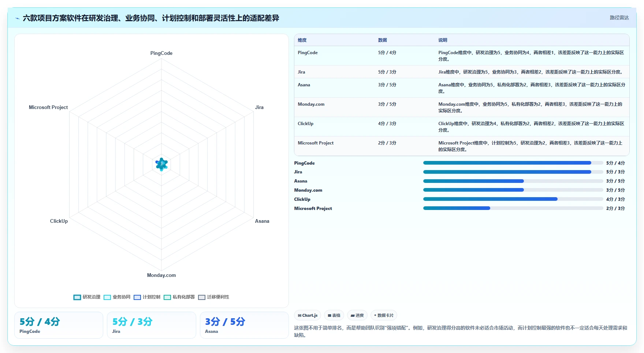Image resolution: width=644 pixels, height=353 pixels.
Task: Click the Chart.js tag chip
Action: (x=308, y=315)
